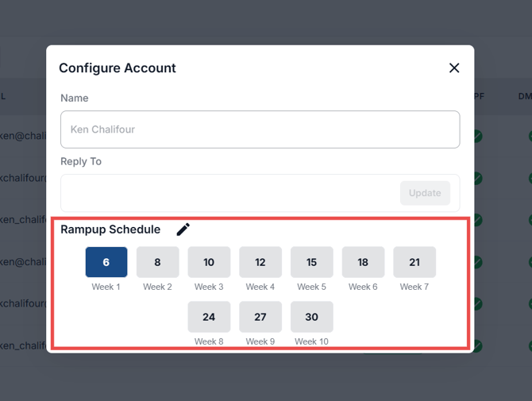Click the Reply To label text
Image resolution: width=532 pixels, height=401 pixels.
click(81, 161)
